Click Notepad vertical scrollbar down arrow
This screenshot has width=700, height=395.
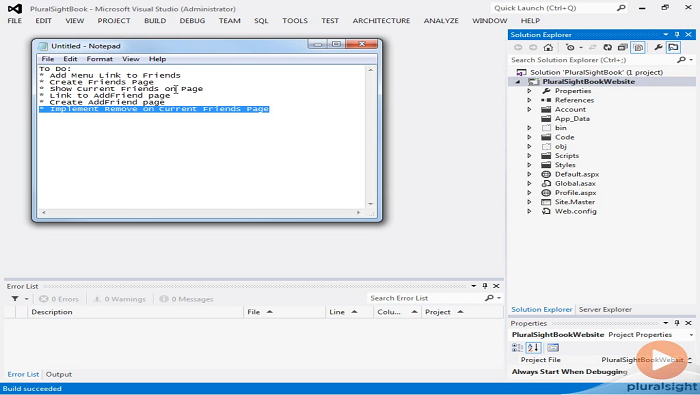(x=370, y=204)
